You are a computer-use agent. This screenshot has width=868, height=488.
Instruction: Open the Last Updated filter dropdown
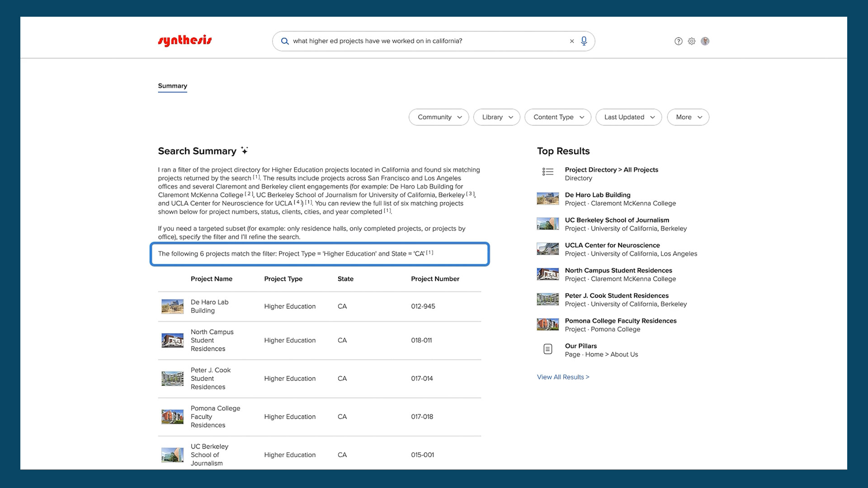[x=628, y=117]
